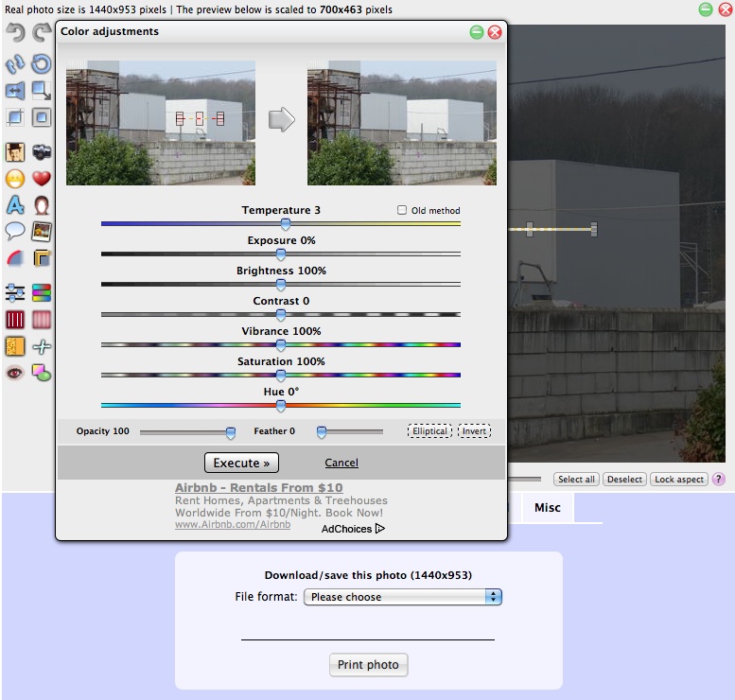Viewport: 735px width, 700px height.
Task: Add a smiley face sticker
Action: (15, 179)
